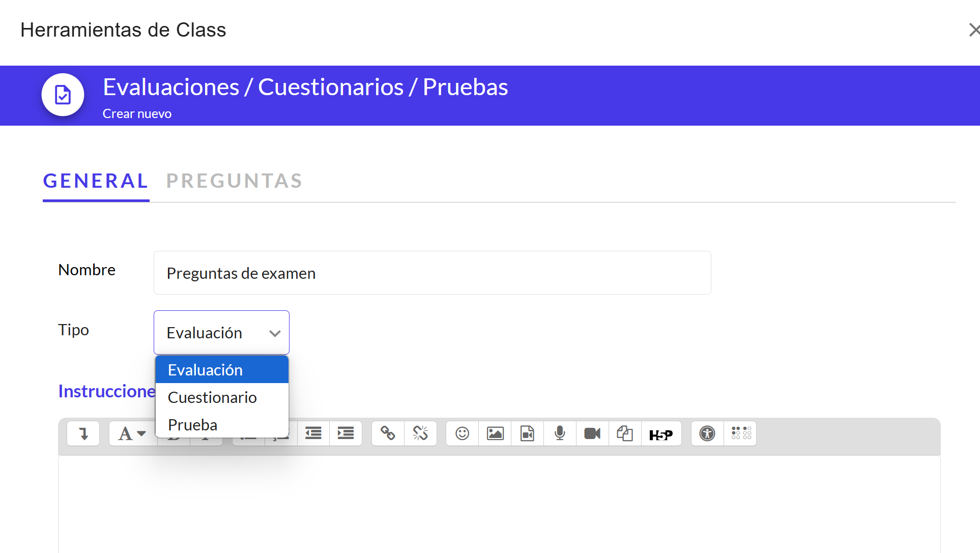Click the indent icon in editor toolbar

[x=346, y=433]
